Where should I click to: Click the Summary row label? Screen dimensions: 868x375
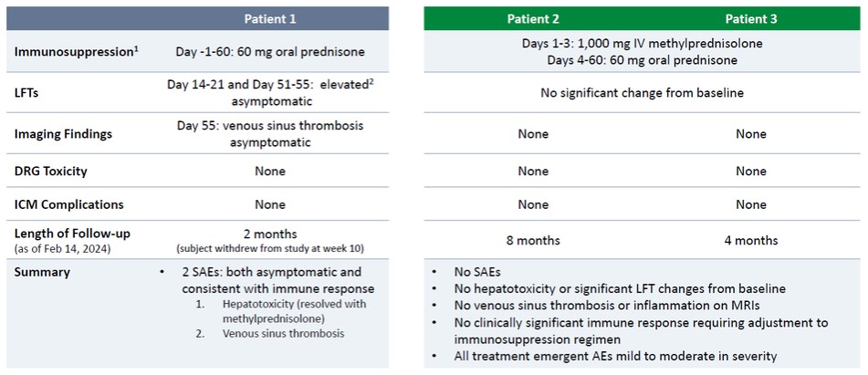pos(41,272)
